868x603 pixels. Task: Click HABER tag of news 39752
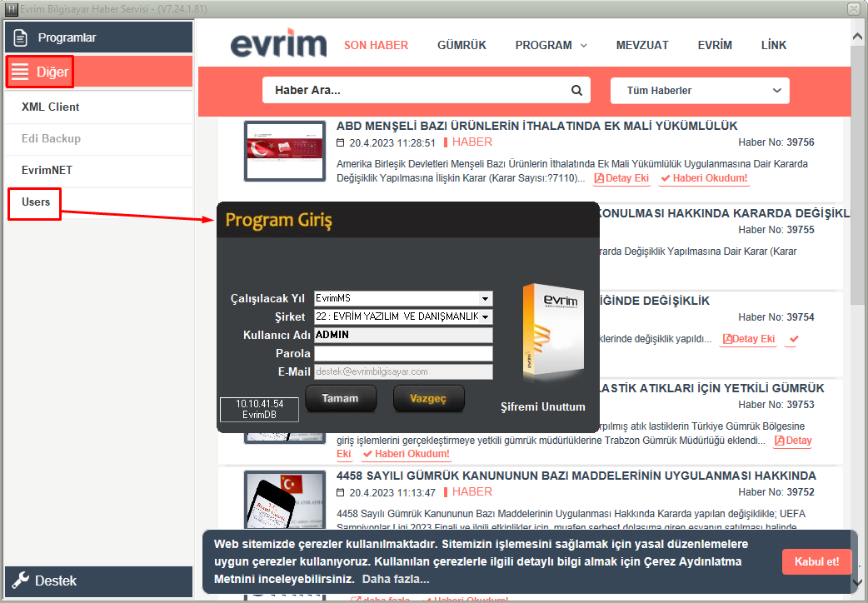point(472,492)
